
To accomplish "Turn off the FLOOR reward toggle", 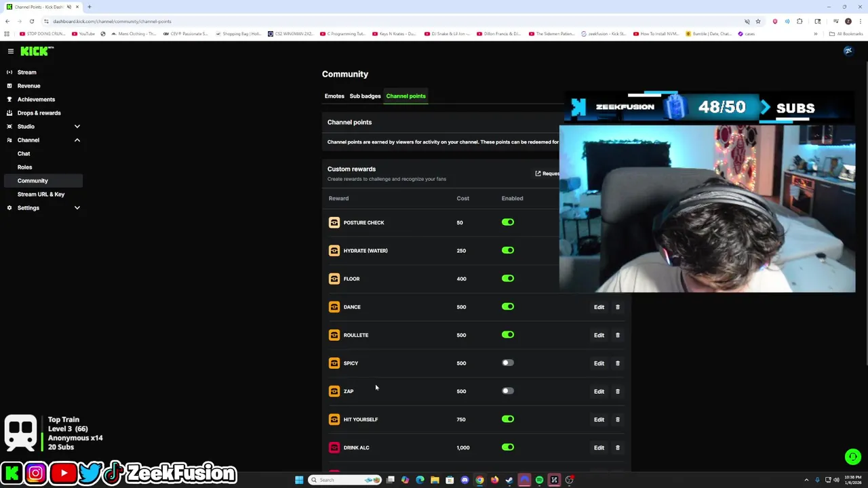I will click(508, 278).
